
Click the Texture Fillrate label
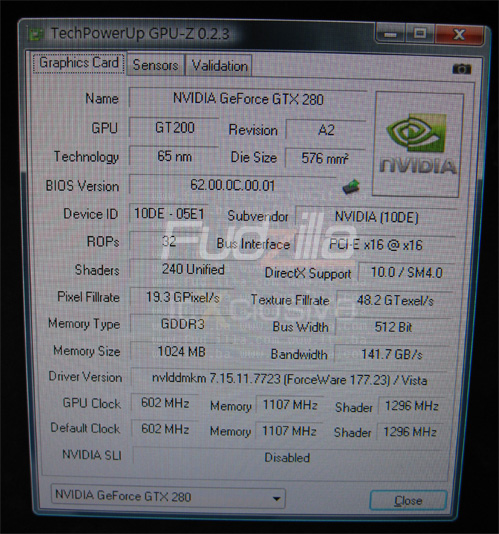click(x=290, y=300)
